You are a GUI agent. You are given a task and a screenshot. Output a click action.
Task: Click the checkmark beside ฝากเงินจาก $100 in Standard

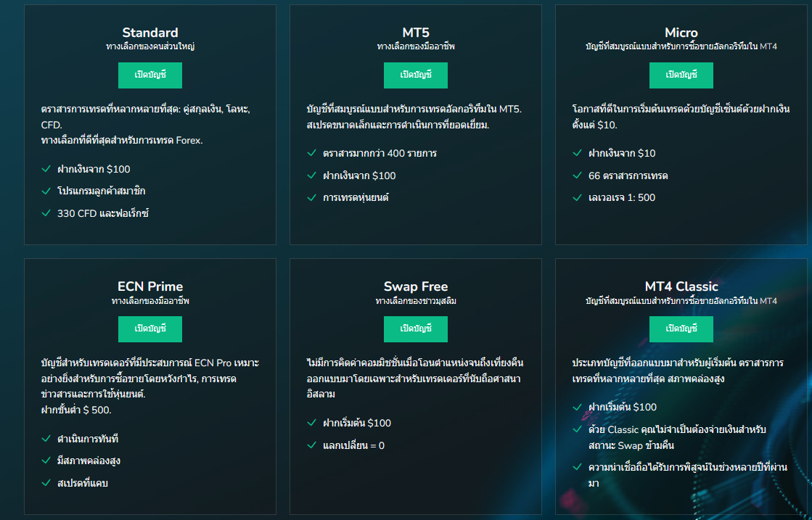pos(46,169)
